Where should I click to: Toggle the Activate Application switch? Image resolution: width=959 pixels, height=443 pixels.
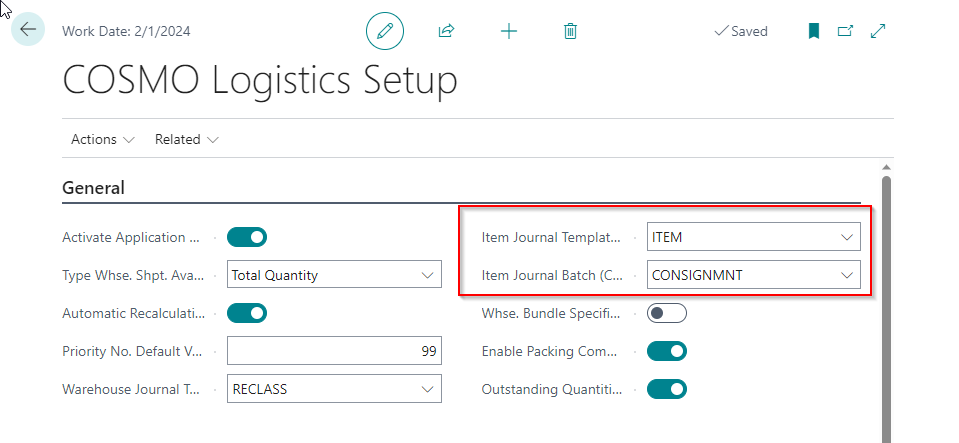coord(247,237)
